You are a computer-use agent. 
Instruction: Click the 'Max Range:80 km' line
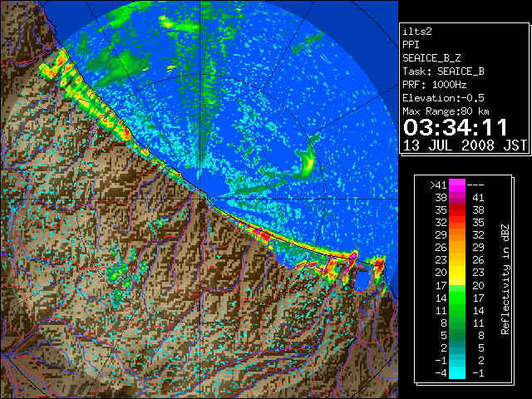point(446,111)
